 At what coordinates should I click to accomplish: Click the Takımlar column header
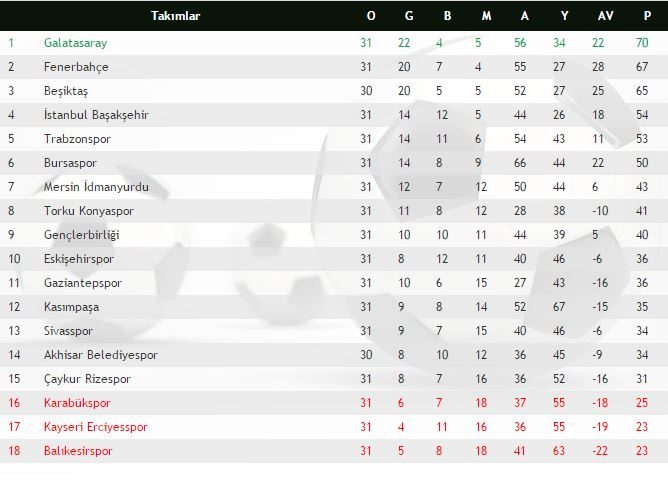(176, 16)
